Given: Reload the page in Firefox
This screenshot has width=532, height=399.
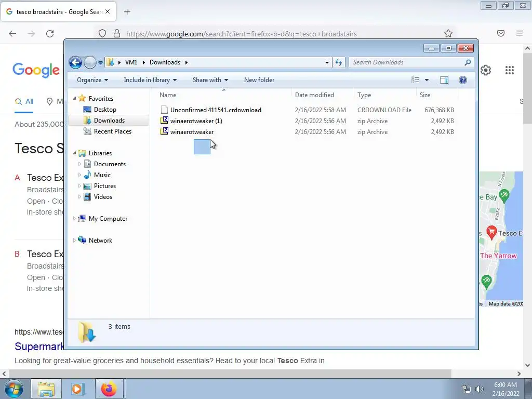Looking at the screenshot, I should tap(50, 34).
